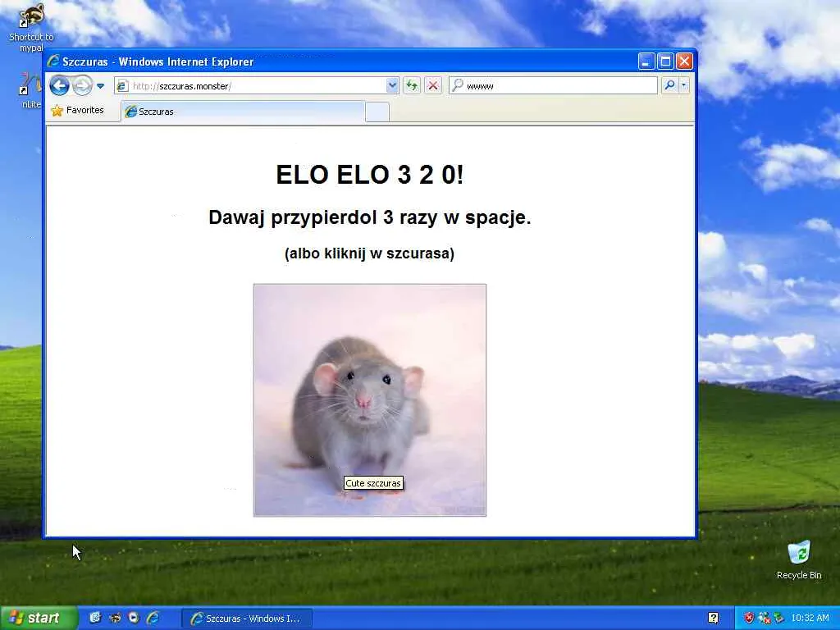
Task: Minimize the Internet Explorer window
Action: [x=646, y=62]
